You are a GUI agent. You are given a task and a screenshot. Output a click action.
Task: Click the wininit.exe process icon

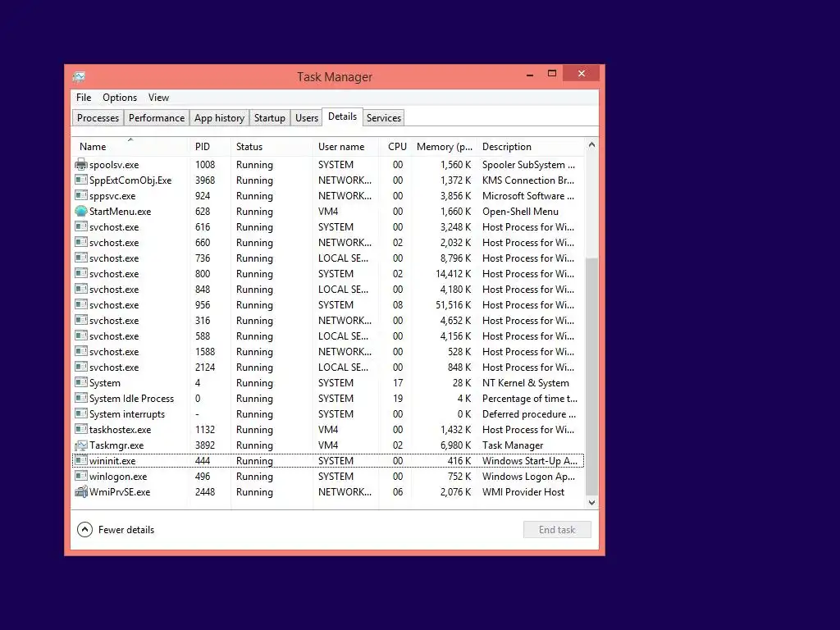[x=81, y=459]
